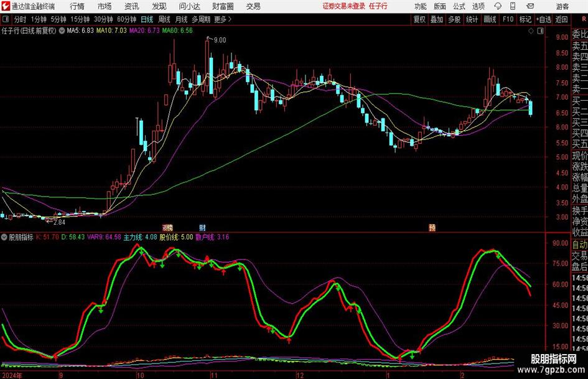
Task: Click the 标记 mark button
Action: (x=525, y=19)
